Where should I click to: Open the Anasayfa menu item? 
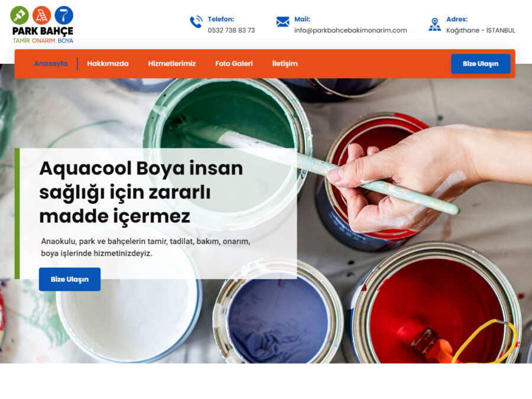tap(51, 63)
